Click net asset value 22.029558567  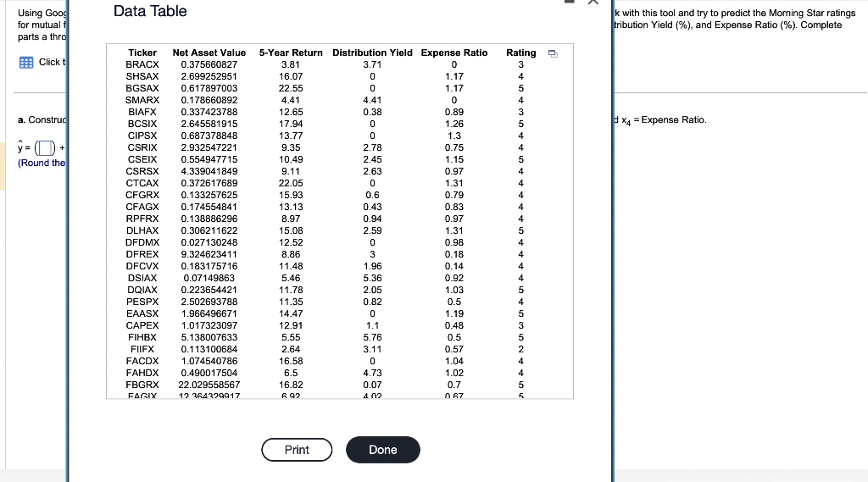pyautogui.click(x=209, y=385)
